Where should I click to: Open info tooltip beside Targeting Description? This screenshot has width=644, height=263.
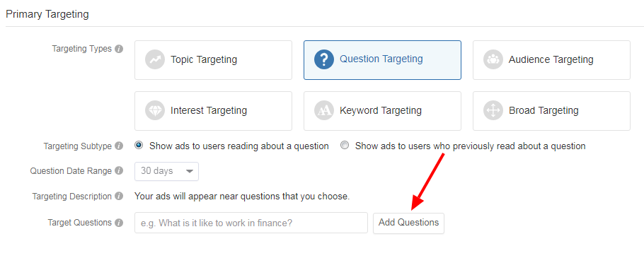click(119, 197)
